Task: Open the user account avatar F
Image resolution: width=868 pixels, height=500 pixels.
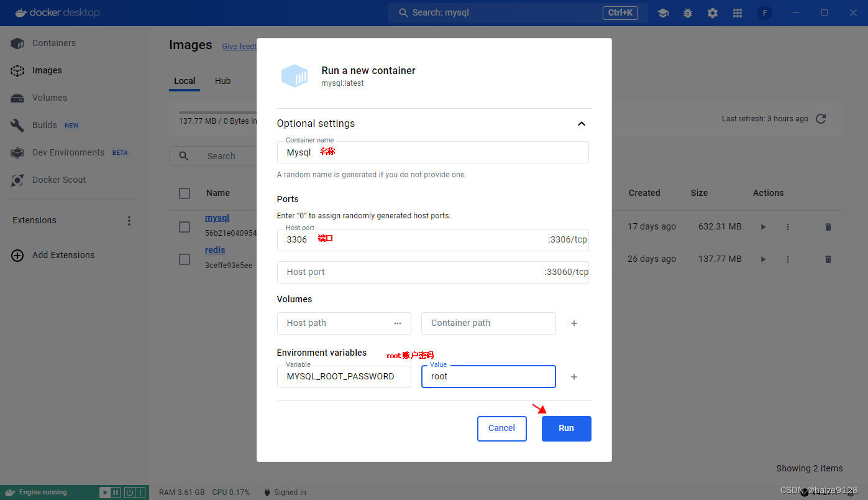Action: (765, 13)
